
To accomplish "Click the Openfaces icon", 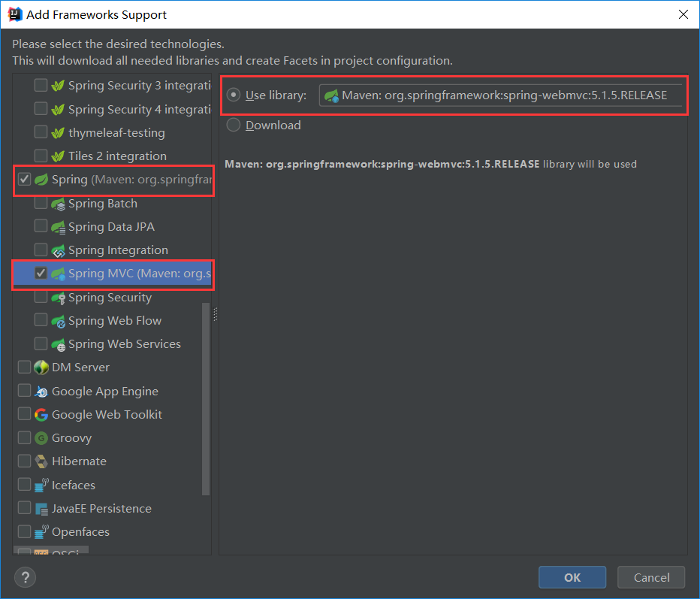I will tap(41, 531).
